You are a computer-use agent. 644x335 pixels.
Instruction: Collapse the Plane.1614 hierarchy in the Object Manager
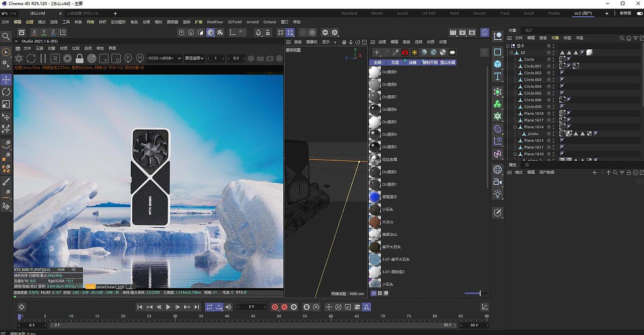[x=514, y=127]
